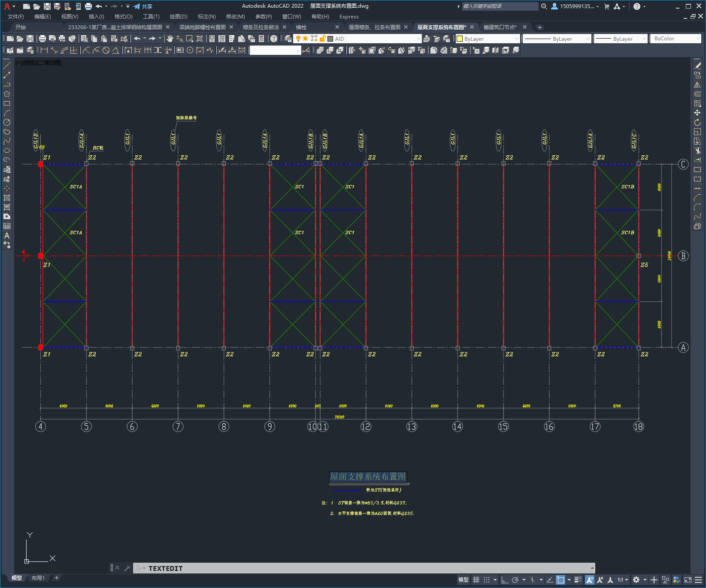Click 模型 button in the status bar
This screenshot has width=706, height=588.
pos(464,580)
